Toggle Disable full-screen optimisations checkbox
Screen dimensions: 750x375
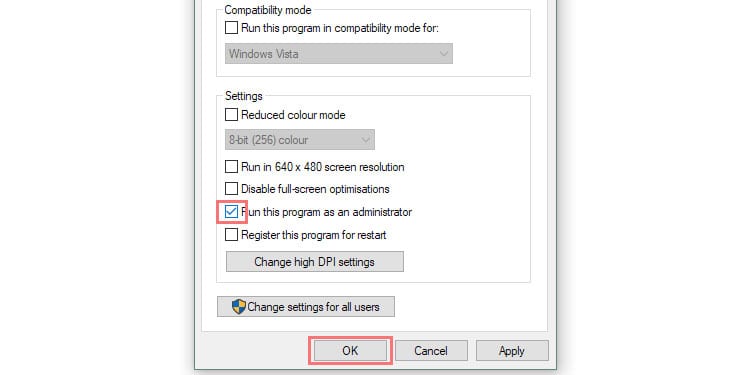click(x=232, y=188)
